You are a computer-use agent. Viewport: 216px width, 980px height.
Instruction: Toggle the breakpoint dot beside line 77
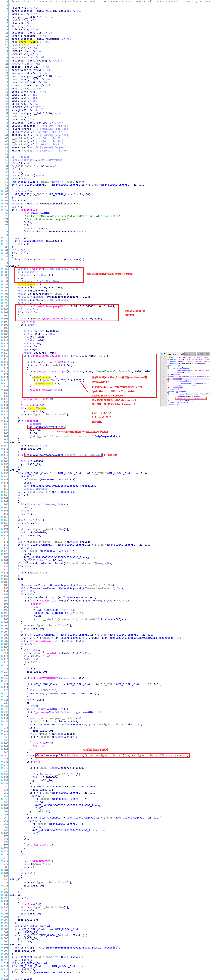(2, 238)
